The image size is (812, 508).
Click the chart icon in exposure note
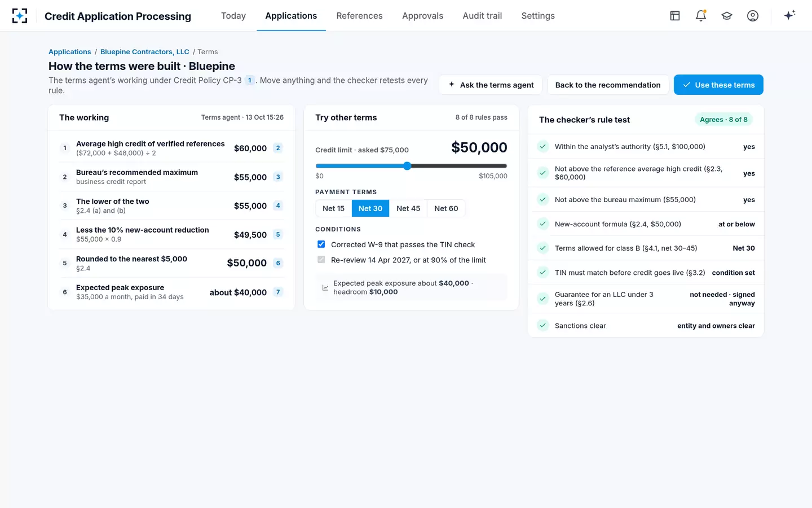point(325,288)
